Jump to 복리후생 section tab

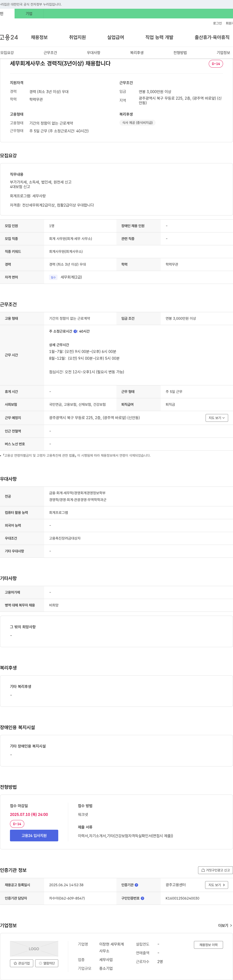[x=137, y=53]
